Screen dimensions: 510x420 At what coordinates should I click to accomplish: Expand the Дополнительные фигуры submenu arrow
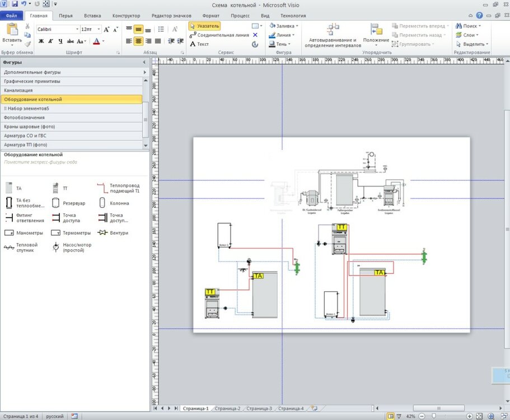coord(145,72)
